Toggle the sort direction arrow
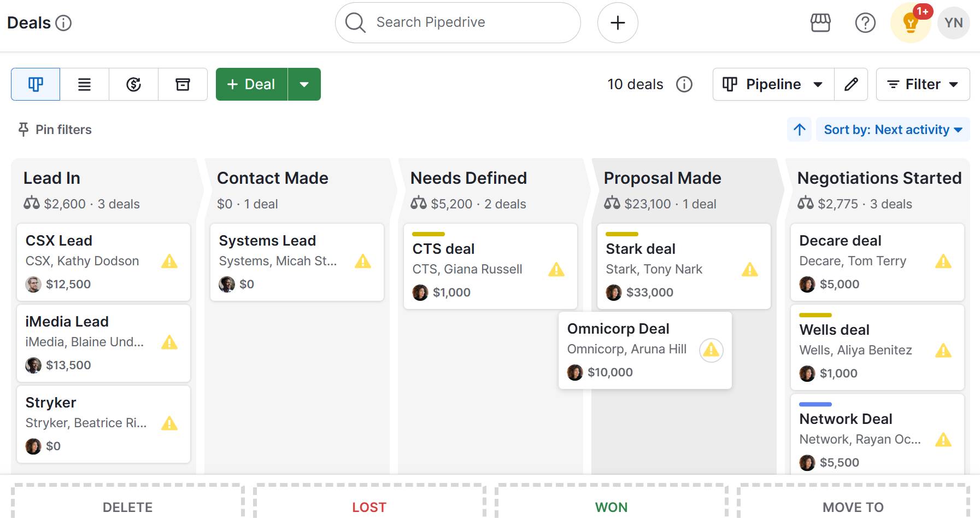Viewport: 980px width, 518px height. pyautogui.click(x=799, y=130)
